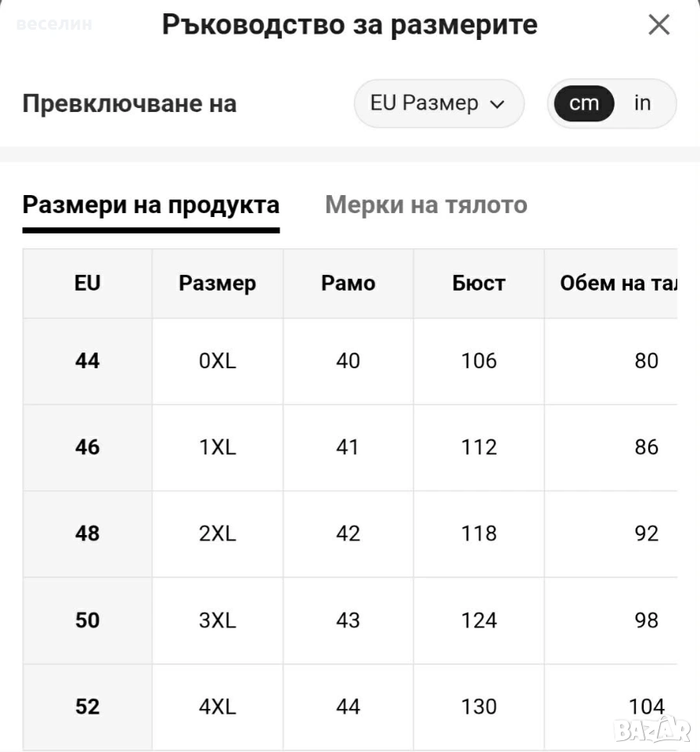Select EU size 44 row

[350, 361]
